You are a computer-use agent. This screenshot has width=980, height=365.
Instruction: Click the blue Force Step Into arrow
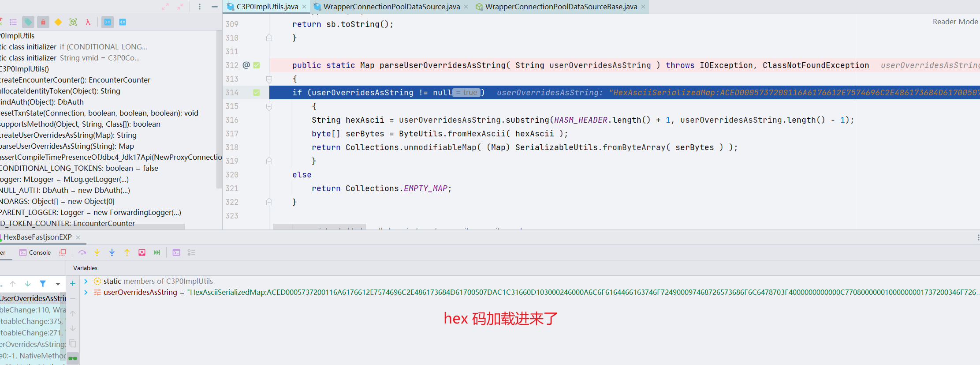[x=112, y=252]
